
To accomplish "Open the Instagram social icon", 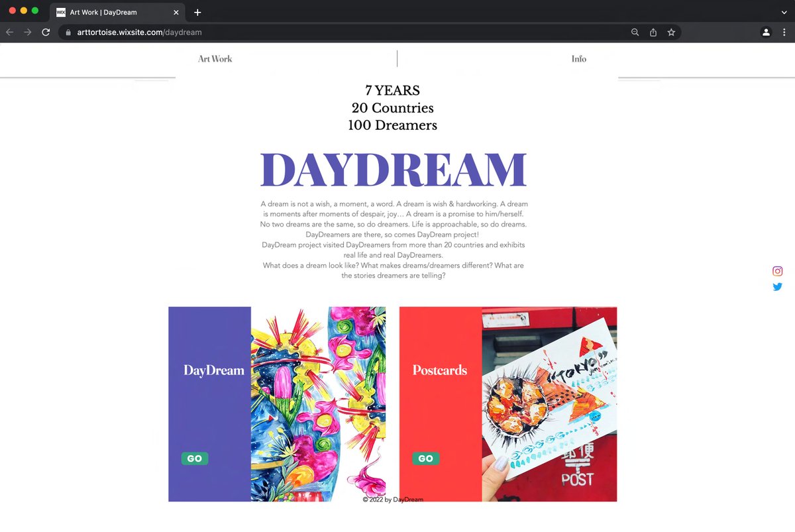I will [x=778, y=271].
